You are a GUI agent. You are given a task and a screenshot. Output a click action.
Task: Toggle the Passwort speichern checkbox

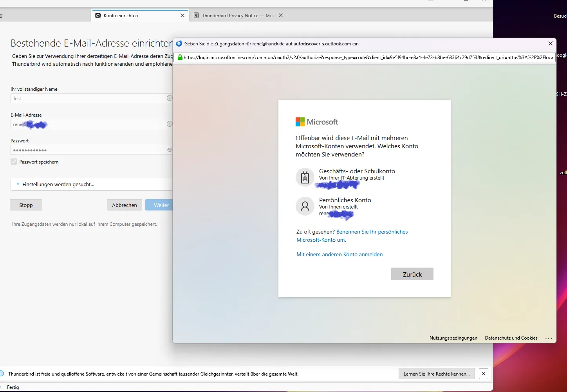click(14, 162)
